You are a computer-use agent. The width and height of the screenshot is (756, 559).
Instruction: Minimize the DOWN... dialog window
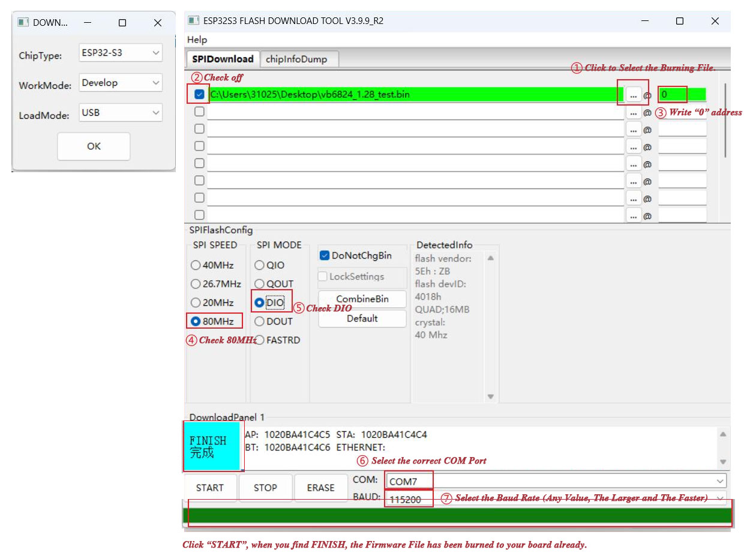click(88, 23)
